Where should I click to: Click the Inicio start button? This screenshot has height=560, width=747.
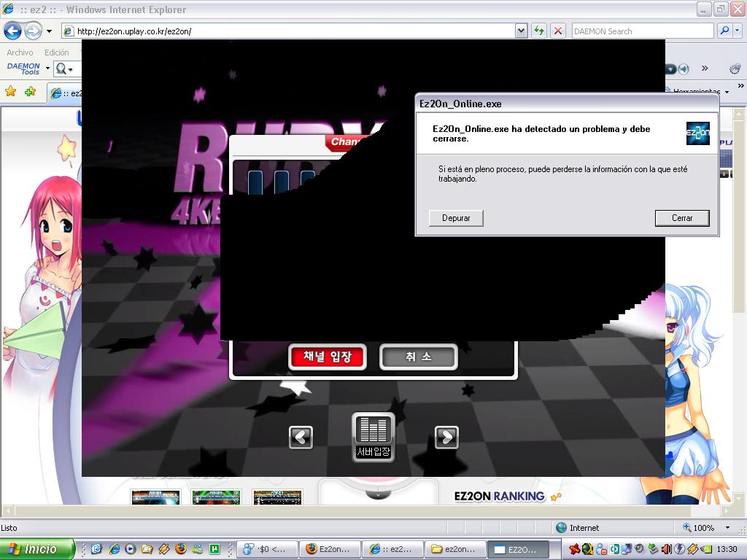pyautogui.click(x=37, y=549)
